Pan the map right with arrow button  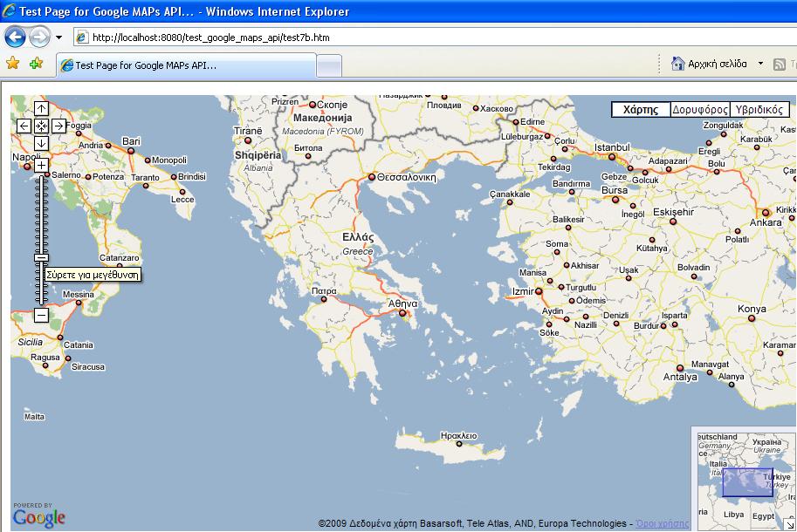[59, 126]
